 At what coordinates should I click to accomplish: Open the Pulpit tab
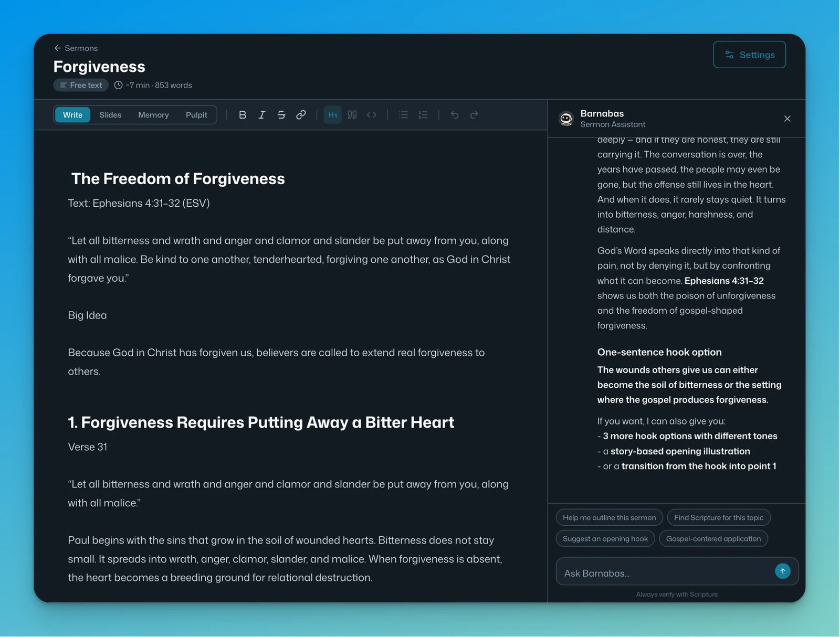click(196, 115)
